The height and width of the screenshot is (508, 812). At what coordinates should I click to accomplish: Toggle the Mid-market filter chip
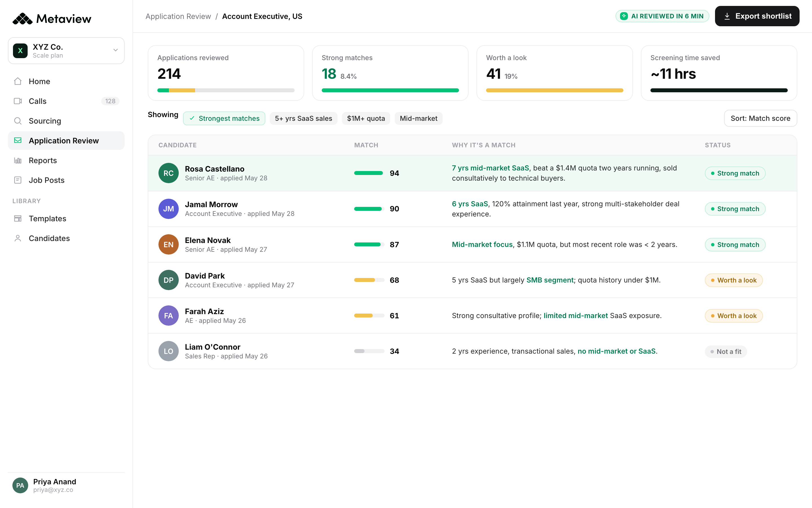click(418, 118)
